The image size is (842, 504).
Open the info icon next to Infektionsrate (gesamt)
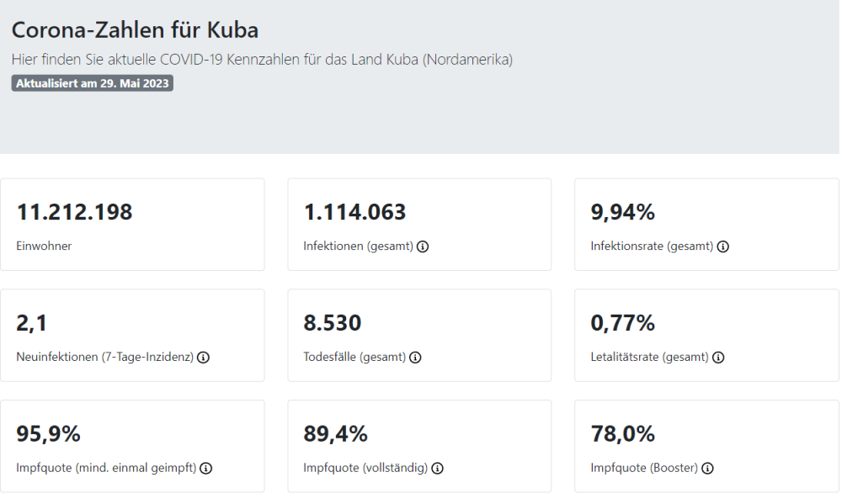[722, 247]
